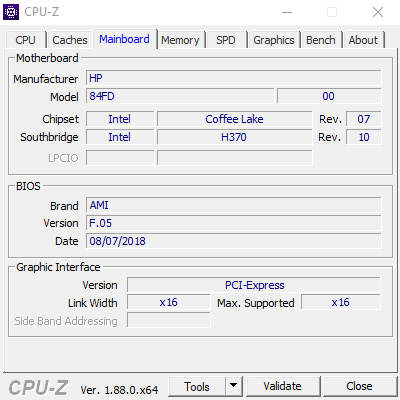Click the Link Width x16 field

[x=169, y=302]
